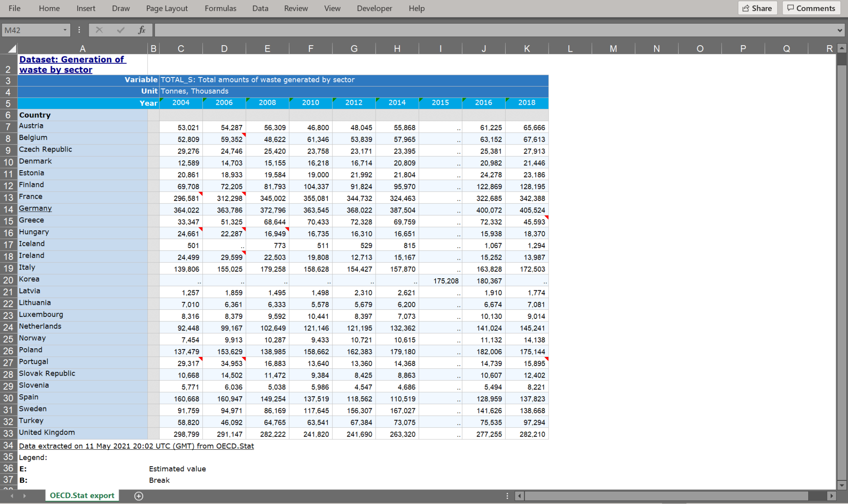The height and width of the screenshot is (504, 848).
Task: Click the formula bar options dots
Action: (x=79, y=30)
